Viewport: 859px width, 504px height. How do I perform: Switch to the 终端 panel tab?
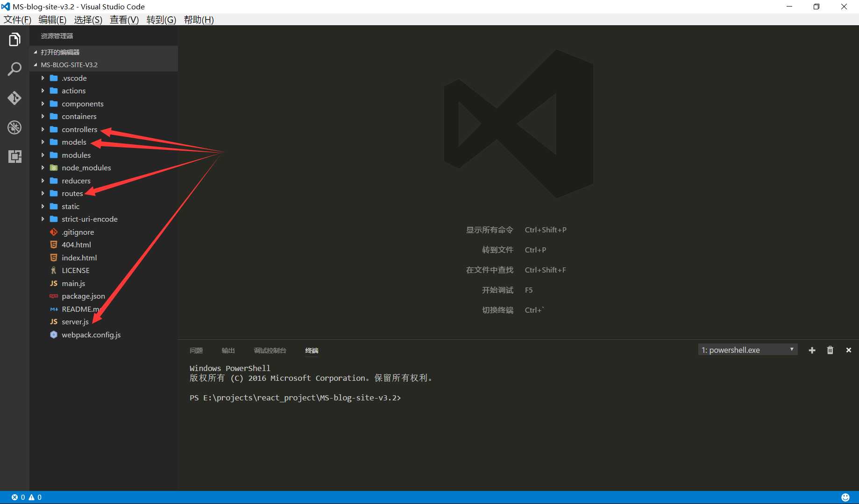pyautogui.click(x=312, y=350)
